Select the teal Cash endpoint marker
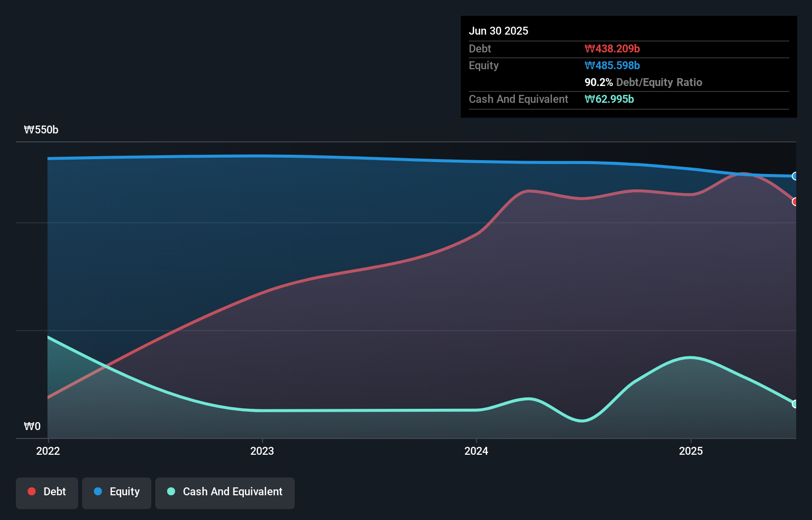Screen dimensions: 812x520 click(x=795, y=404)
